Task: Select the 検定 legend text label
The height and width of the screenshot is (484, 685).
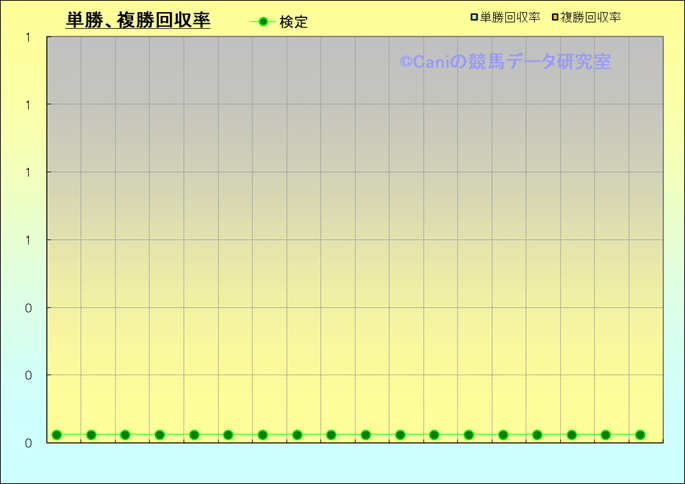Action: [293, 21]
